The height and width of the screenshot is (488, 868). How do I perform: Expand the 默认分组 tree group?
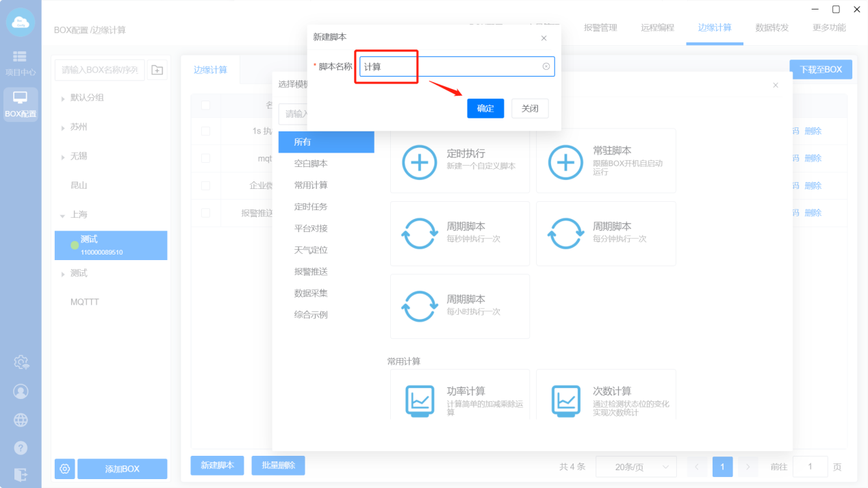[x=64, y=98]
